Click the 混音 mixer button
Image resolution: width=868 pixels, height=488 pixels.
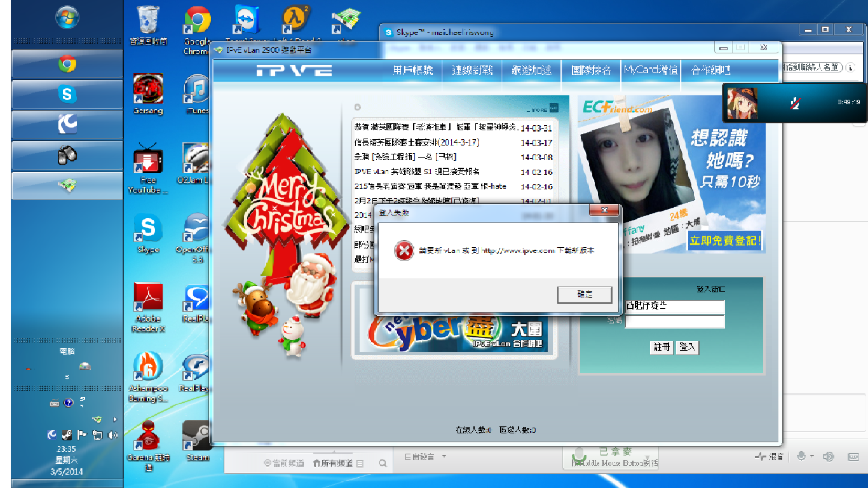coord(770,456)
